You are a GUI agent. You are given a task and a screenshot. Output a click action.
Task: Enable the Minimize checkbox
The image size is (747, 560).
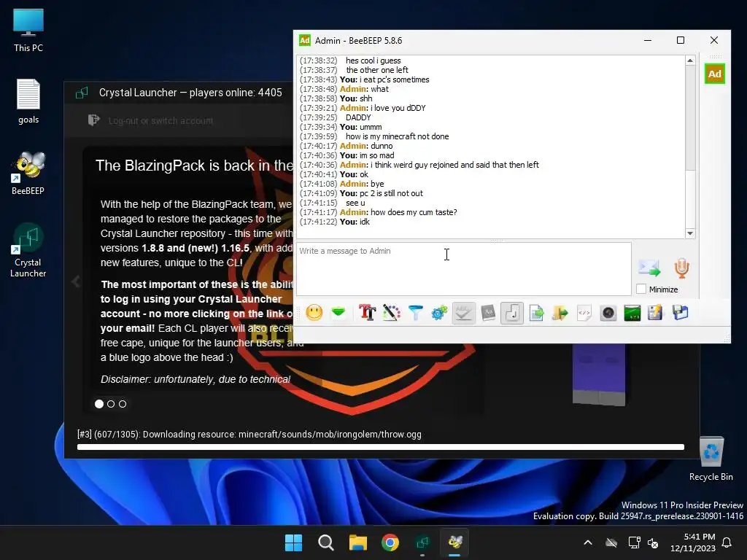641,289
